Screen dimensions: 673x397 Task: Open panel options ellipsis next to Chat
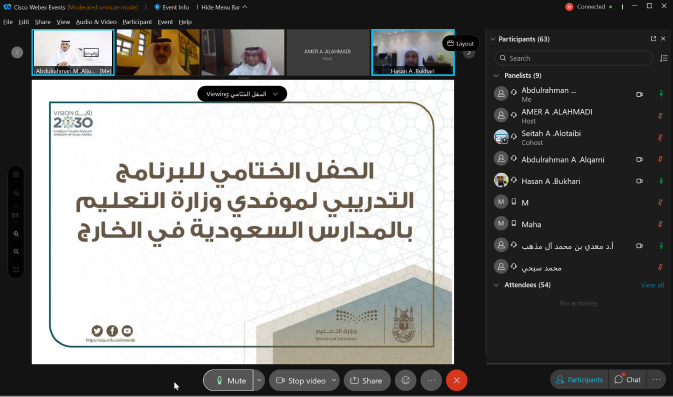pyautogui.click(x=656, y=379)
